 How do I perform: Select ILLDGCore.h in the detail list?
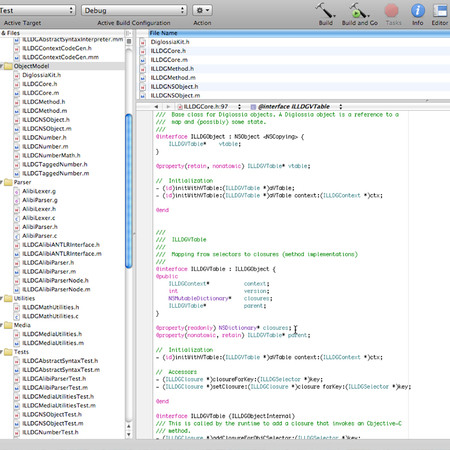pyautogui.click(x=168, y=51)
